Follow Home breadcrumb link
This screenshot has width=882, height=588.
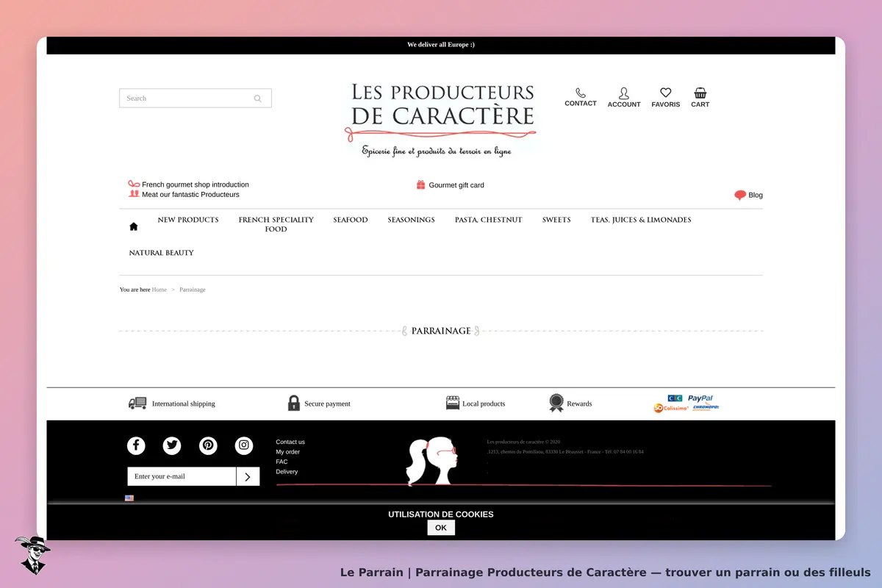click(159, 290)
